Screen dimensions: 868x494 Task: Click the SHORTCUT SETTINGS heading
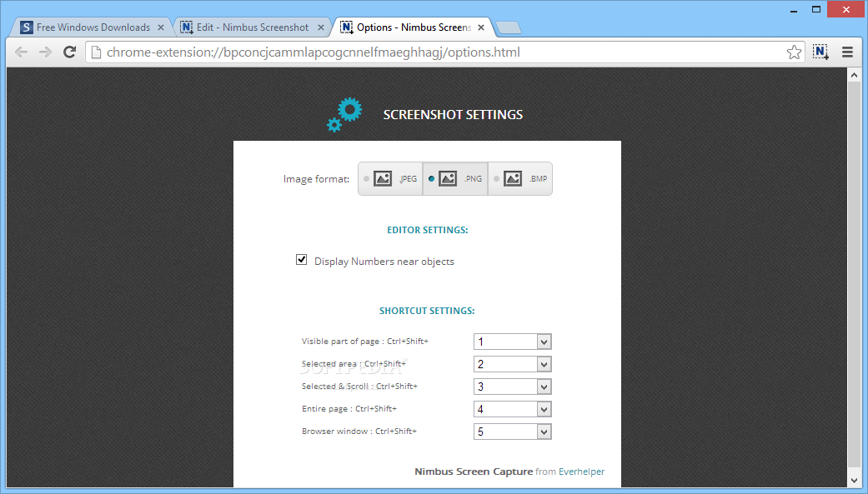427,311
